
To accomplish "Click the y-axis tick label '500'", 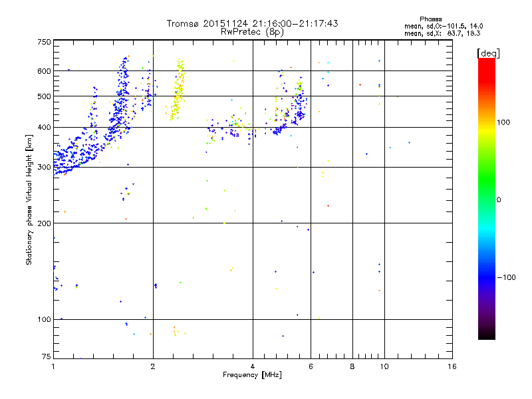I will 44,96.
